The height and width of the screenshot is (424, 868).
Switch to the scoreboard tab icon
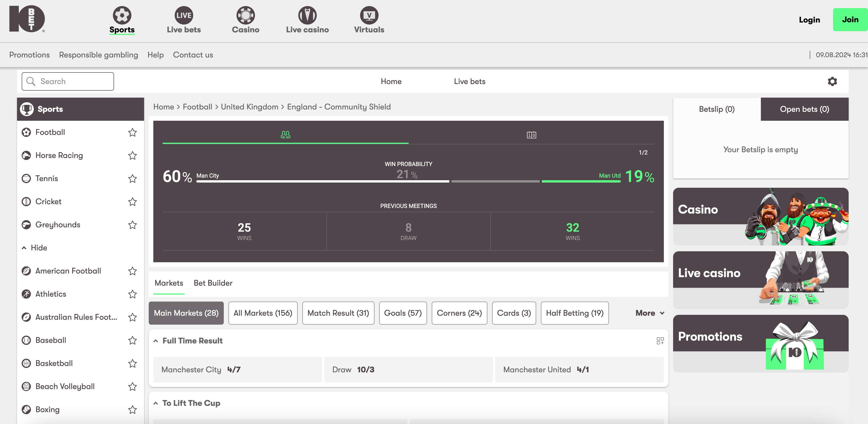531,135
